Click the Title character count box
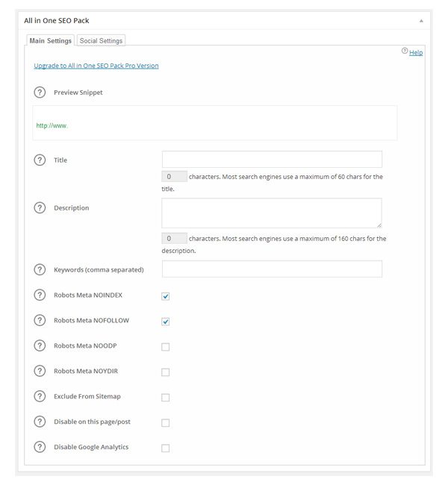448x485 pixels. pos(174,177)
